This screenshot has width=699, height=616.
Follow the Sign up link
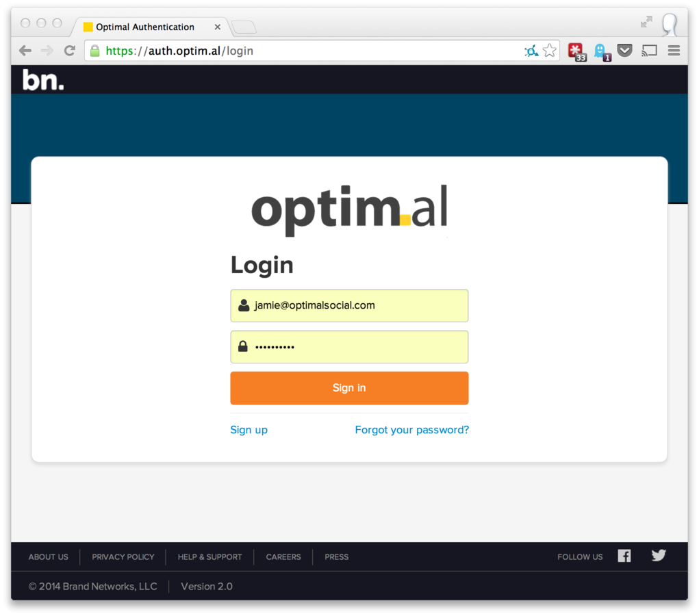click(249, 430)
